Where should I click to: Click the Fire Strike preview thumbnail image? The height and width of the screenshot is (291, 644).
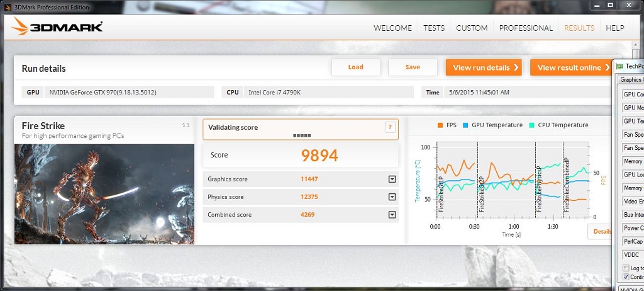104,194
